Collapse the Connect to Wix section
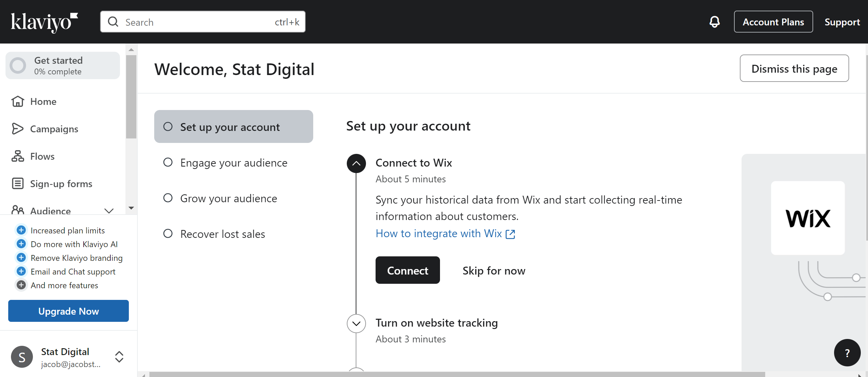This screenshot has height=377, width=868. tap(356, 163)
